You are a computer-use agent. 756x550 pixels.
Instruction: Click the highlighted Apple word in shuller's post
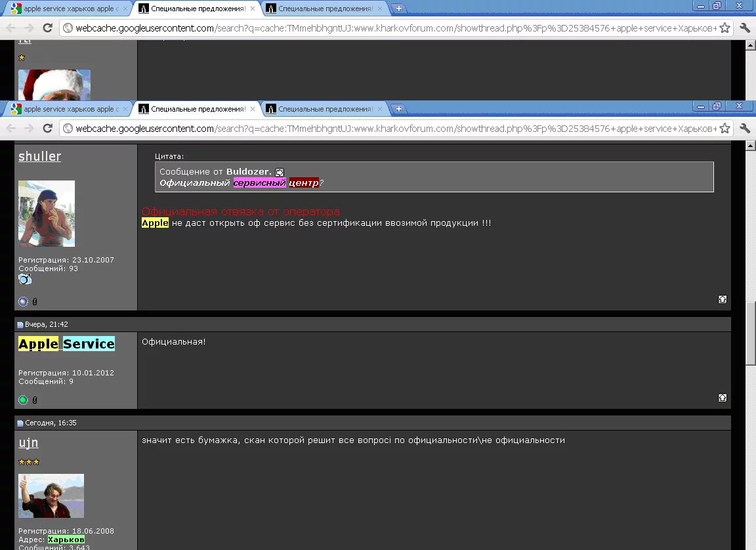pyautogui.click(x=155, y=222)
